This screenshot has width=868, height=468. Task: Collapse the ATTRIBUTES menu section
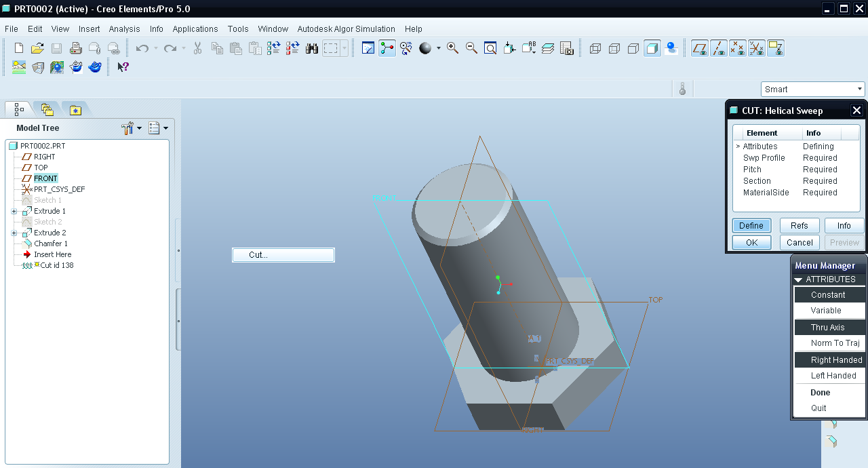(799, 279)
